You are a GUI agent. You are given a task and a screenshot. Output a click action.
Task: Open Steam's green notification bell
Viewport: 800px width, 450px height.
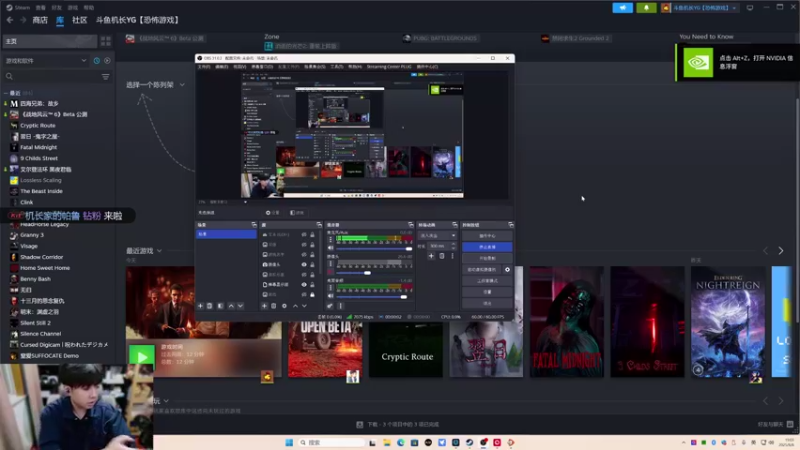(x=646, y=8)
